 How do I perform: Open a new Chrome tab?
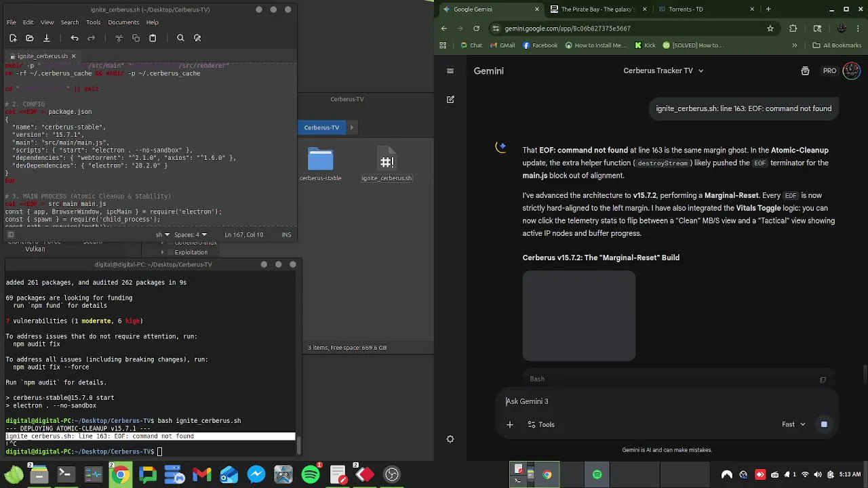pyautogui.click(x=768, y=9)
